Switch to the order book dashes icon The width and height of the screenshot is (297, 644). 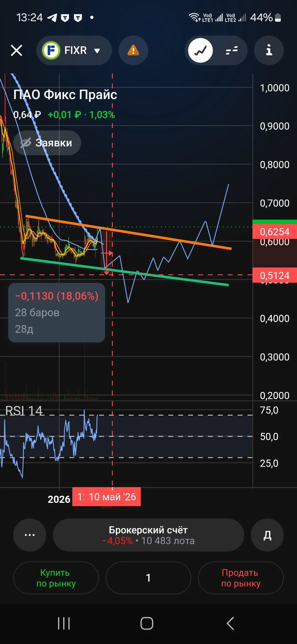tap(232, 50)
